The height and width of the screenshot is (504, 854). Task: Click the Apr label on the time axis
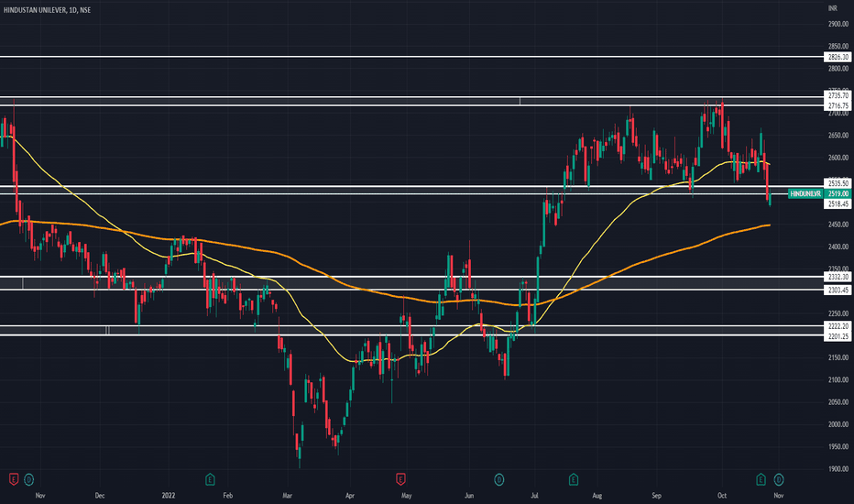(350, 496)
